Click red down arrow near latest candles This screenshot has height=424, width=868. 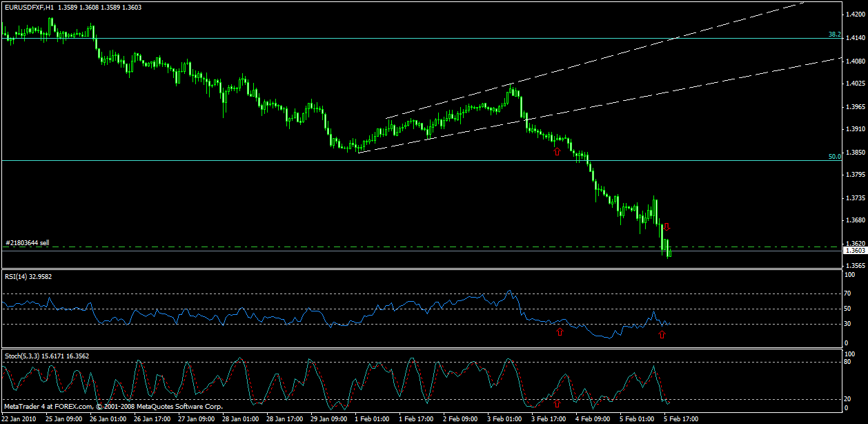[667, 227]
